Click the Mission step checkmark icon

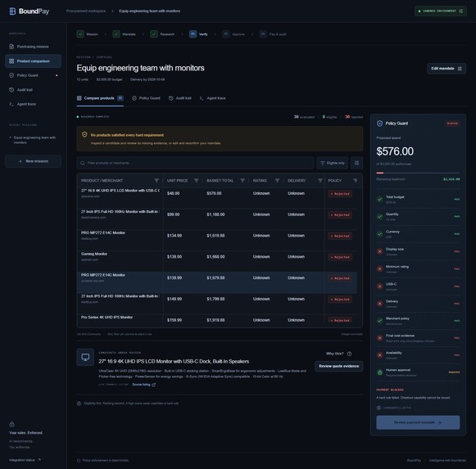80,34
